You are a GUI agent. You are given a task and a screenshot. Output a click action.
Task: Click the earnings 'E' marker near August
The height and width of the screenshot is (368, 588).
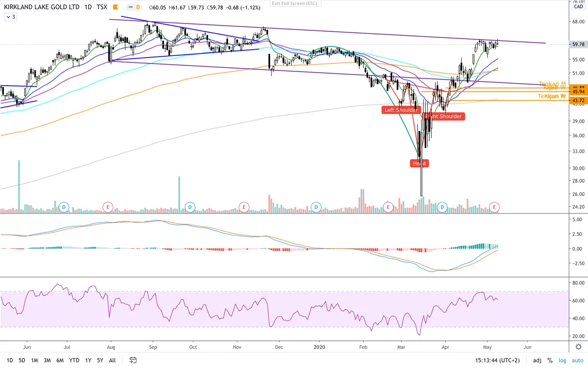(x=107, y=207)
